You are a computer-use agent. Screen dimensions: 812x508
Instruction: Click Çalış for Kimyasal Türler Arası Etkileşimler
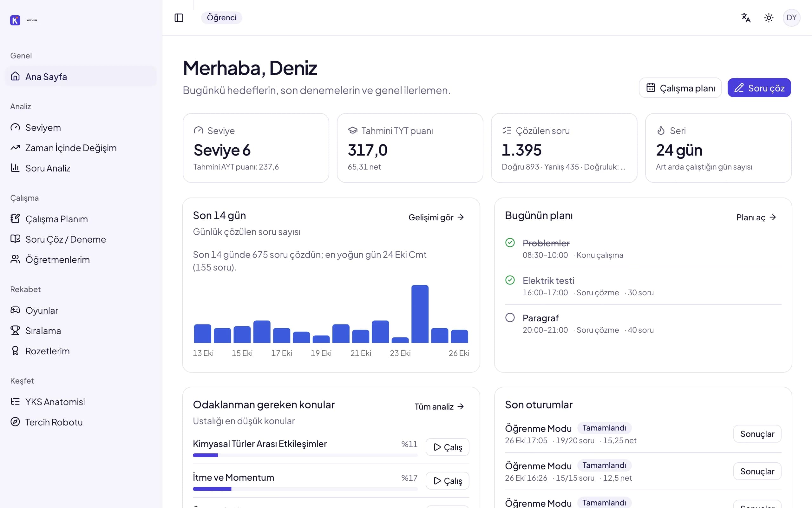tap(447, 447)
